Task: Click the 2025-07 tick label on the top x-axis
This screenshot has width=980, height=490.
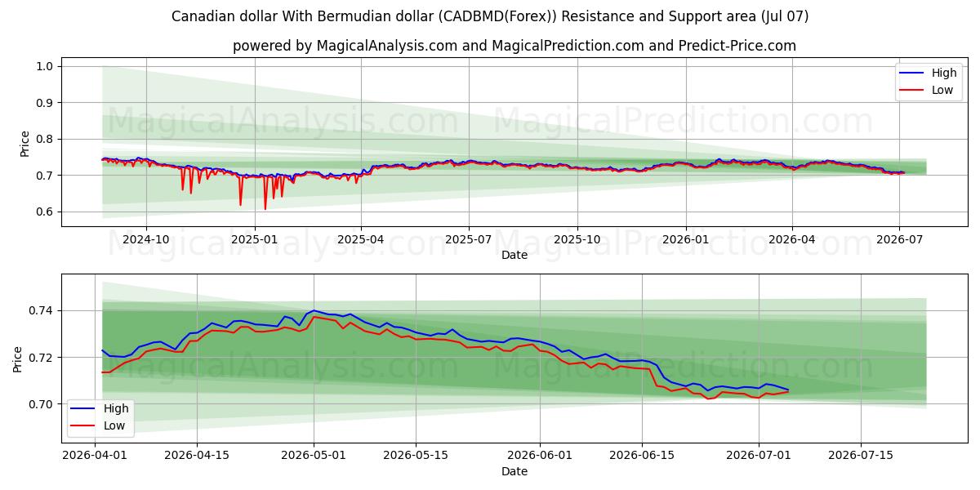Action: [x=469, y=240]
